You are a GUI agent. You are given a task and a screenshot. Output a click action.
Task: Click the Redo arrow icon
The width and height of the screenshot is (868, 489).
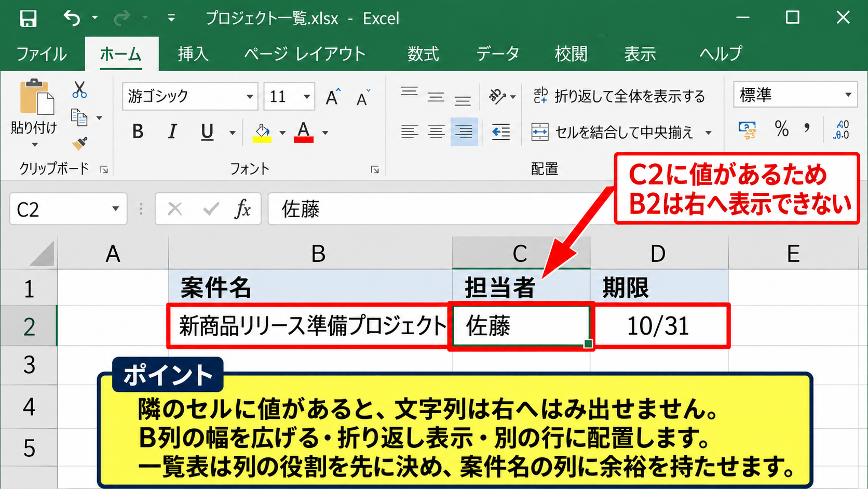pos(121,19)
